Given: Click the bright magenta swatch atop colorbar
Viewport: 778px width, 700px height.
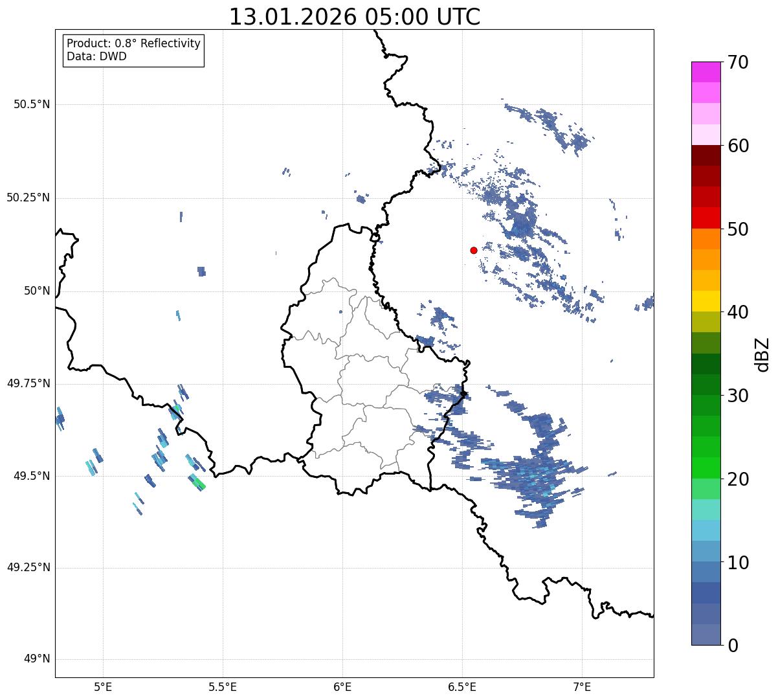Looking at the screenshot, I should (706, 72).
